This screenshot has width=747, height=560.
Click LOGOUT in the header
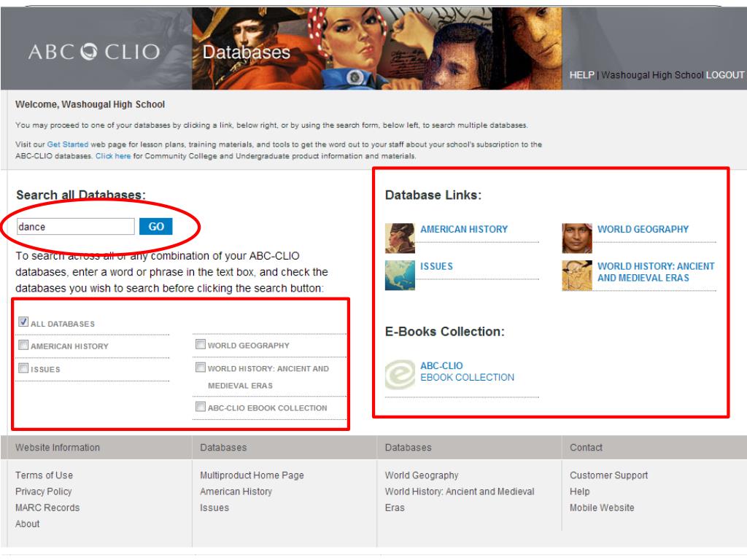point(724,75)
